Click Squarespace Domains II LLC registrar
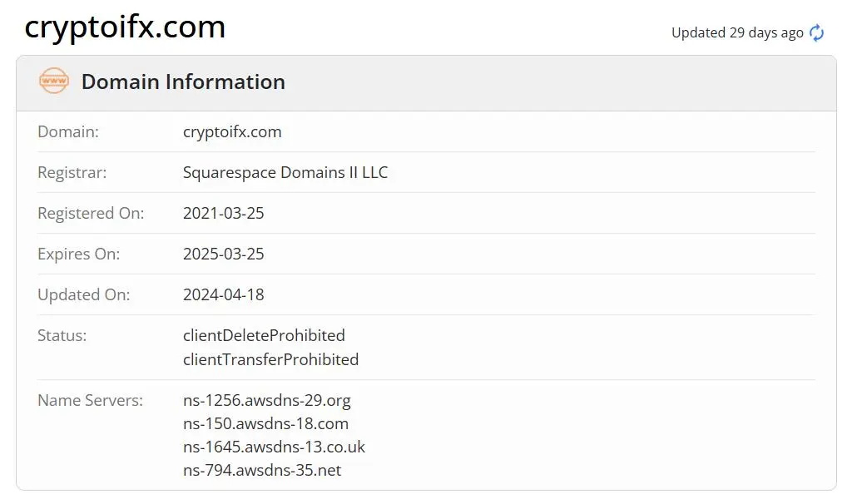Image resolution: width=852 pixels, height=504 pixels. click(285, 172)
